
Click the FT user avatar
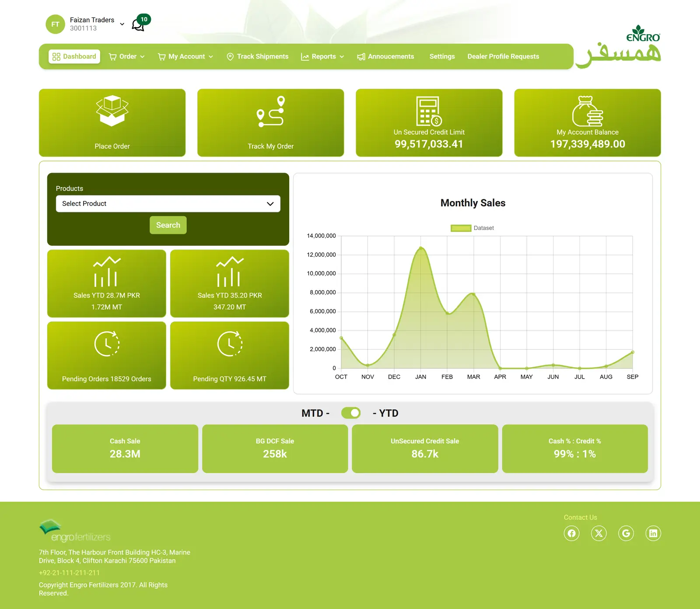(x=55, y=24)
